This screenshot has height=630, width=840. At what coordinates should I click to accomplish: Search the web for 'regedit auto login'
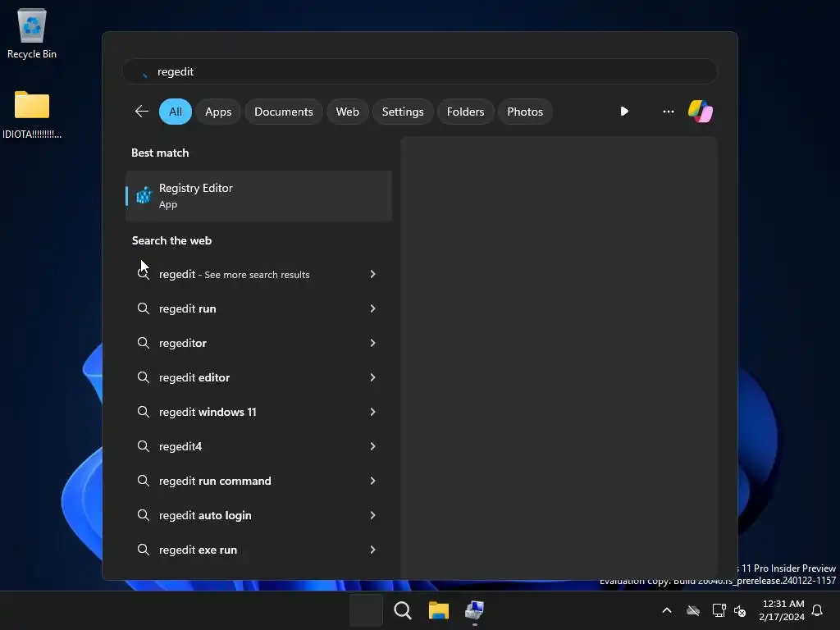[x=258, y=515]
